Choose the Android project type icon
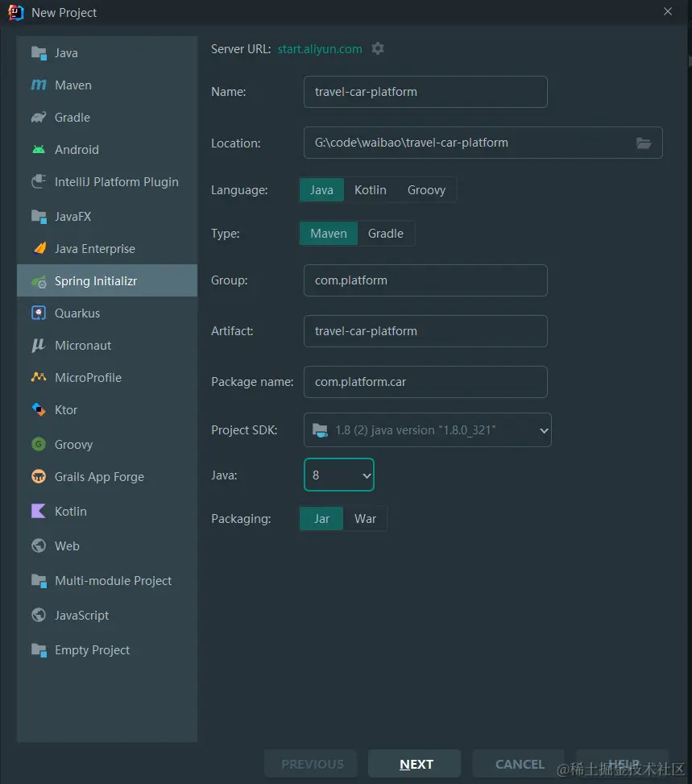The image size is (692, 784). [39, 150]
